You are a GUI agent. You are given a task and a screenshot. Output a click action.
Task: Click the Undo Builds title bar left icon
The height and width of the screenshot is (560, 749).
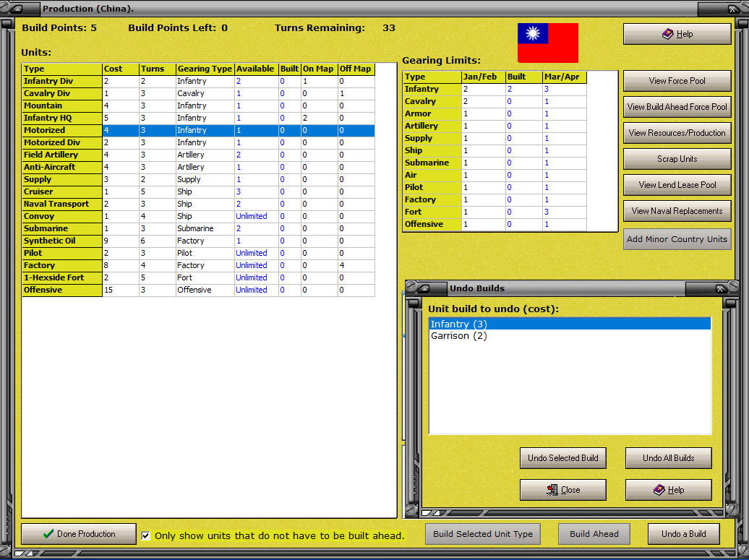click(423, 288)
